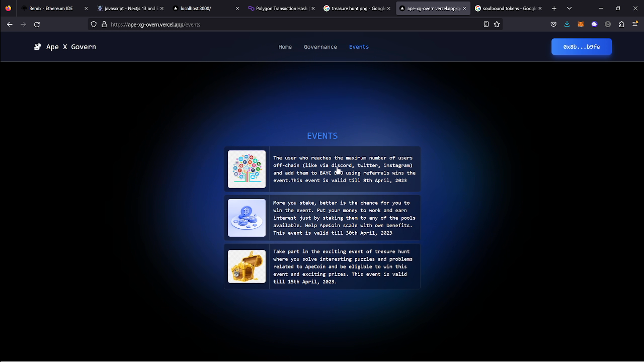Open a new browser tab
This screenshot has height=362, width=644.
[x=554, y=8]
